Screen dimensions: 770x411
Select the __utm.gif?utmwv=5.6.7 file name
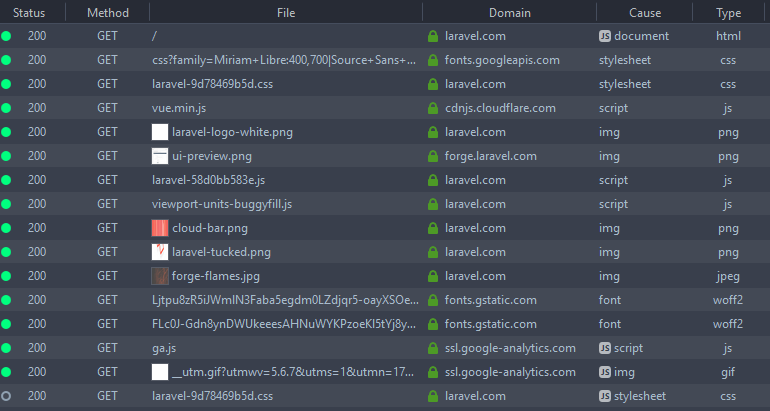point(293,372)
